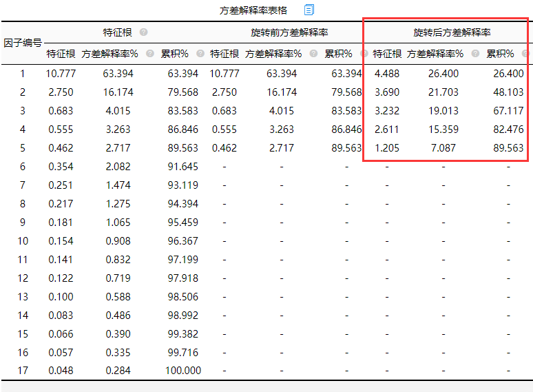Click rotated cumulative value 48.103

[x=508, y=92]
